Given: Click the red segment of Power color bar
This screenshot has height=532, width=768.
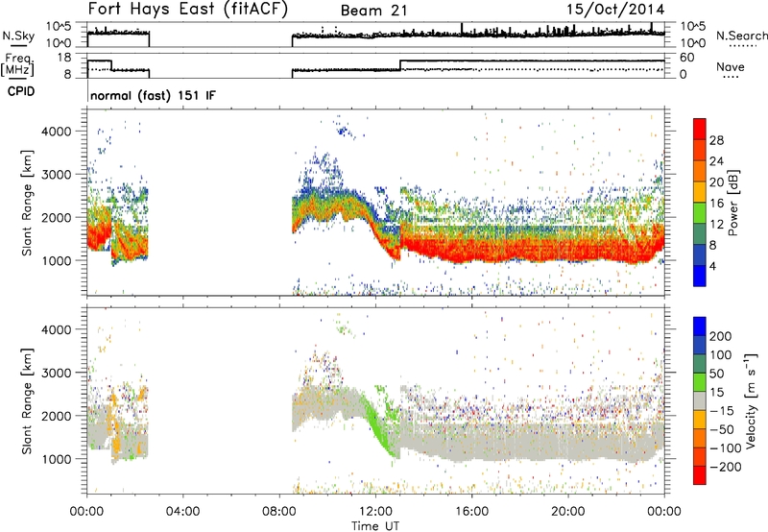Looking at the screenshot, I should (x=700, y=129).
